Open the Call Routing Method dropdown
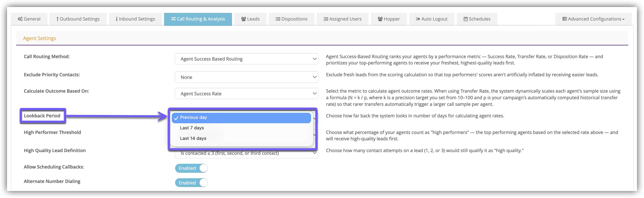644x198 pixels. tap(246, 59)
